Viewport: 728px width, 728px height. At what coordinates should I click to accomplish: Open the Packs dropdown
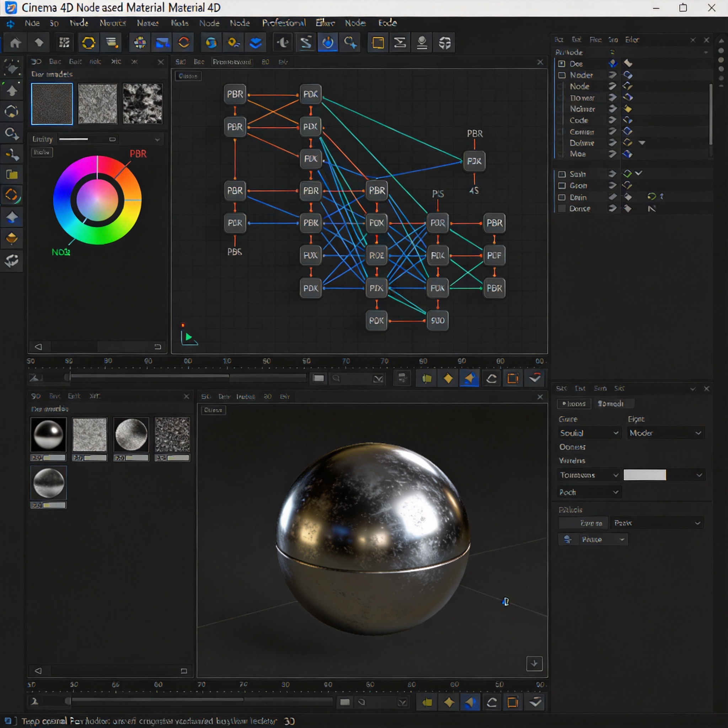pyautogui.click(x=657, y=523)
